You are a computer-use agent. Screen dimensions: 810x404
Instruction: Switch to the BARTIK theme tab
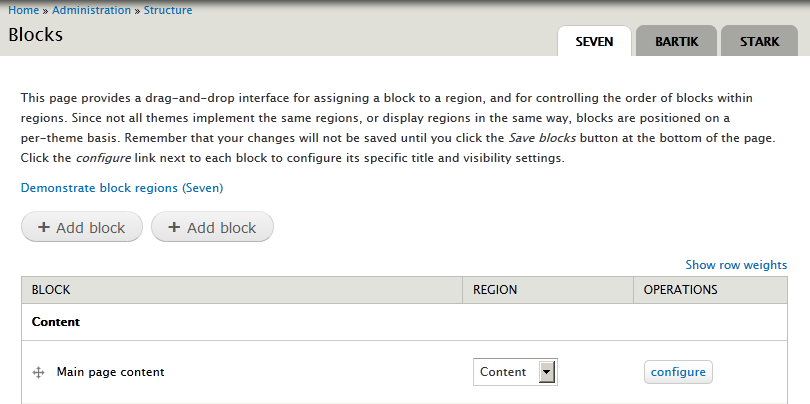[676, 41]
